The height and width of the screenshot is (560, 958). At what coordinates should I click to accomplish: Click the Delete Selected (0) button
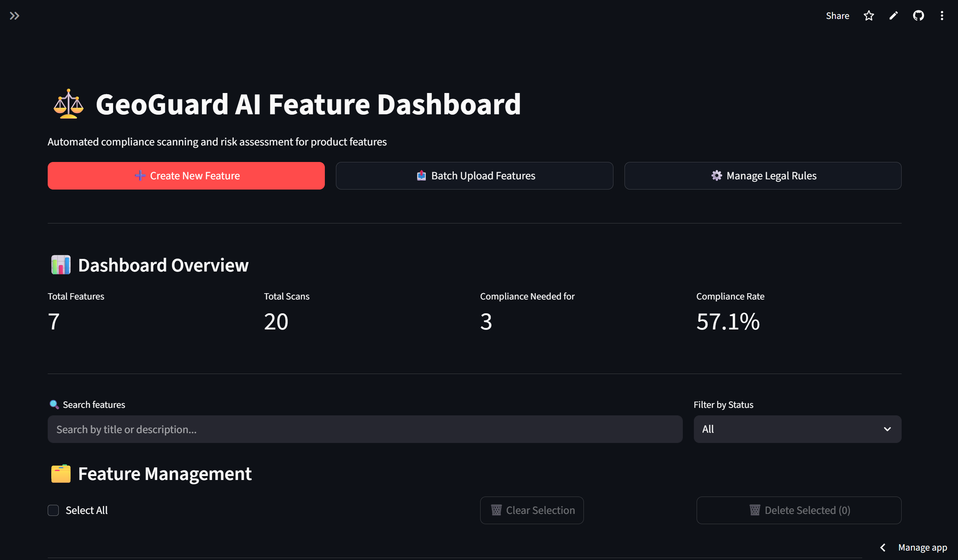click(799, 510)
